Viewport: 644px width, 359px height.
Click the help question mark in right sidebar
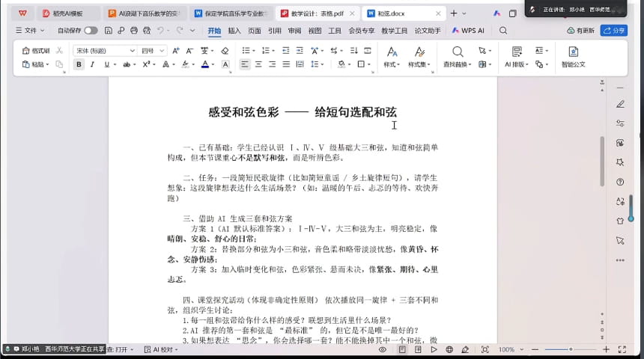620,182
